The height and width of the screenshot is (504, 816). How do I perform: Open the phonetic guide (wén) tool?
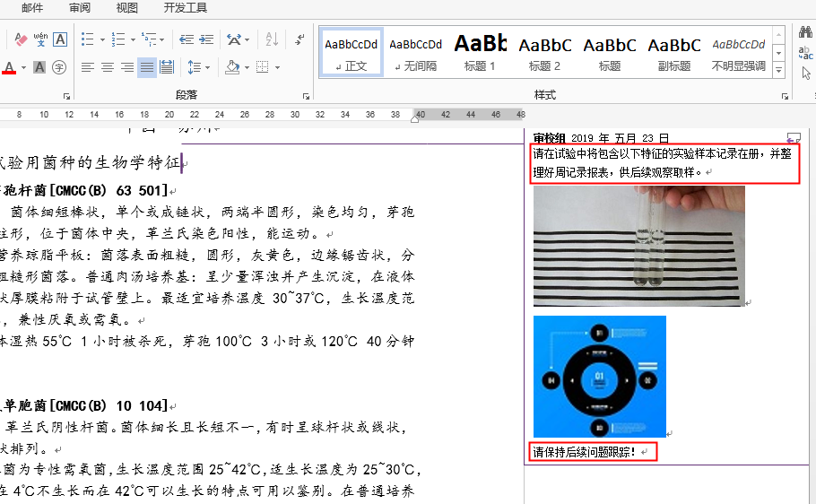(x=40, y=39)
